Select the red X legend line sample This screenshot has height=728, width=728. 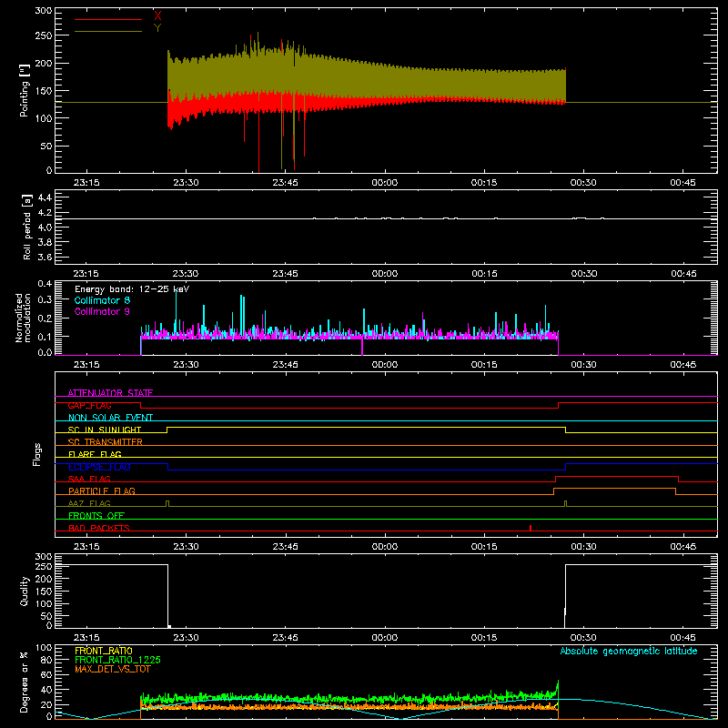108,19
